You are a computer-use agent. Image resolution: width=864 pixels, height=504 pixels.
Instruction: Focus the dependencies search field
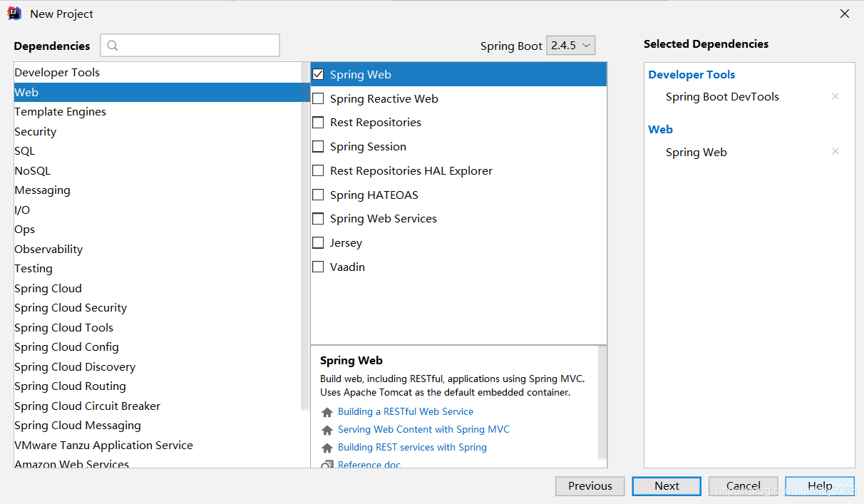tap(190, 46)
